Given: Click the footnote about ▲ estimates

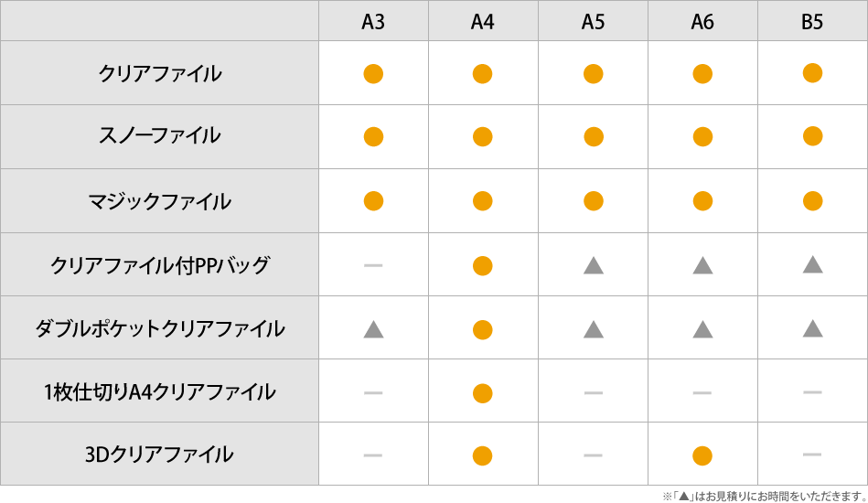Looking at the screenshot, I should point(765,496).
